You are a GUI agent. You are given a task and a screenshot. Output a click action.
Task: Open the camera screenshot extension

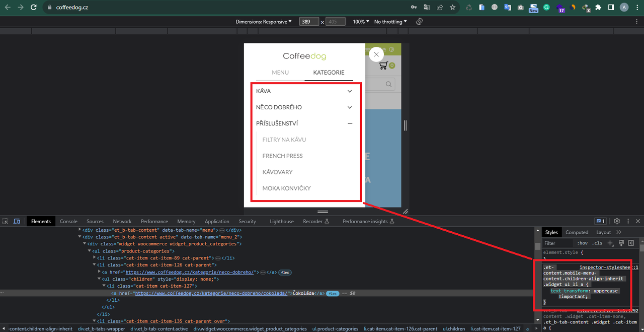[x=520, y=8]
